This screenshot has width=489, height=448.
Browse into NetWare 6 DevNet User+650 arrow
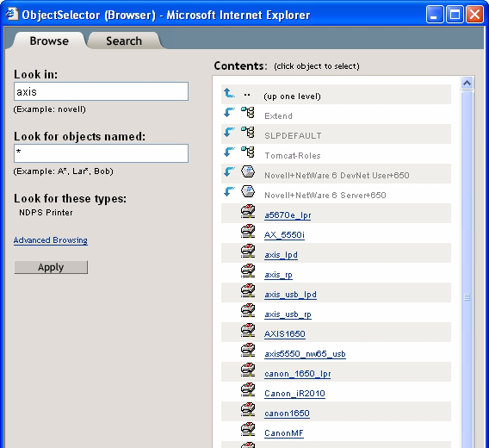[229, 171]
